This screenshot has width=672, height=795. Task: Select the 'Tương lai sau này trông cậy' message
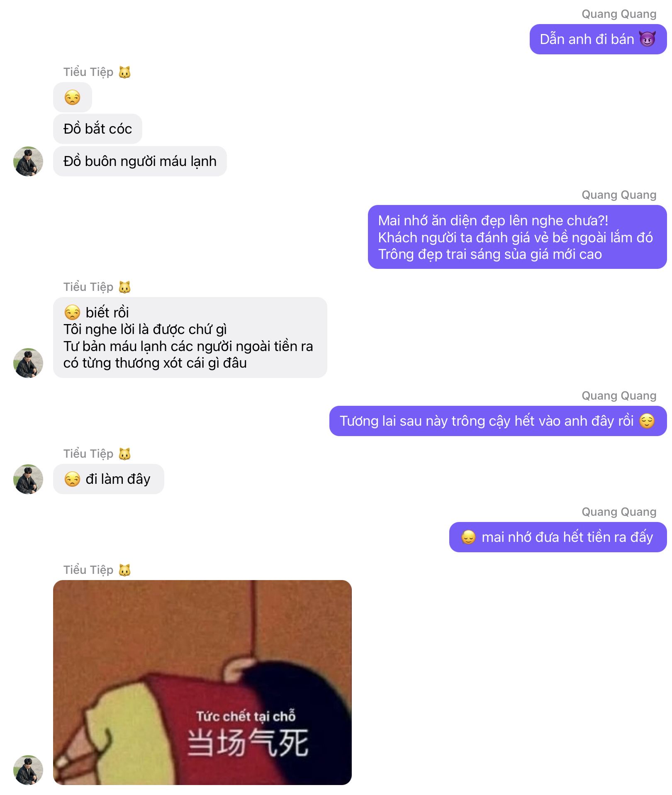(498, 421)
